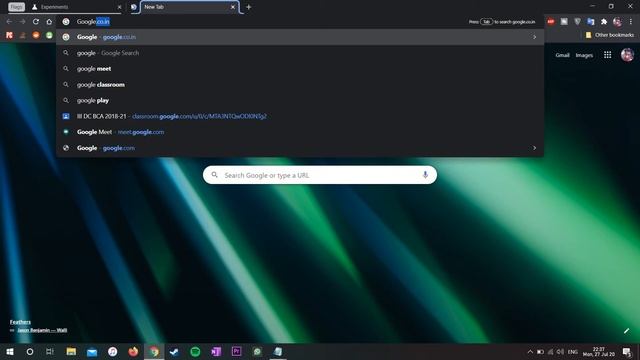The width and height of the screenshot is (640, 360).
Task: Open Cortana search circle
Action: point(30,351)
